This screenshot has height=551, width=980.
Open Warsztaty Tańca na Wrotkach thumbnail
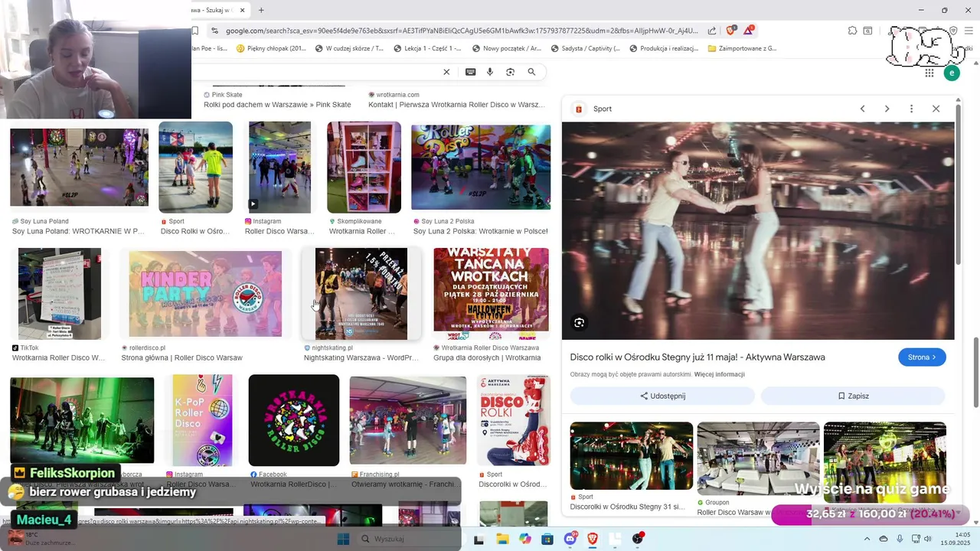491,294
